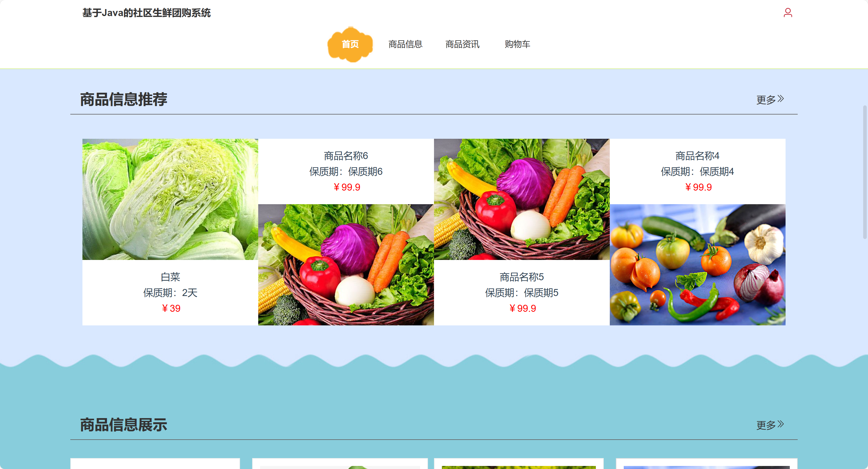
Task: Open the 商品资讯 news page
Action: [462, 44]
